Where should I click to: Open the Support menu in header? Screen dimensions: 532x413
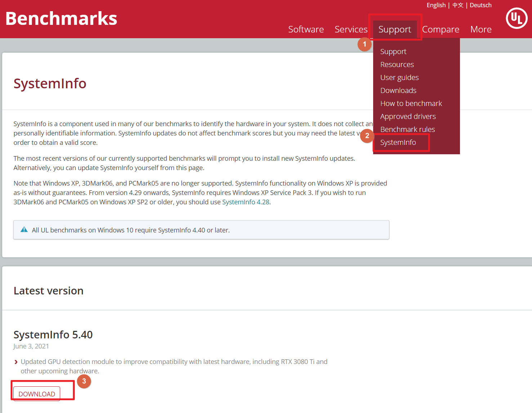[x=395, y=29]
